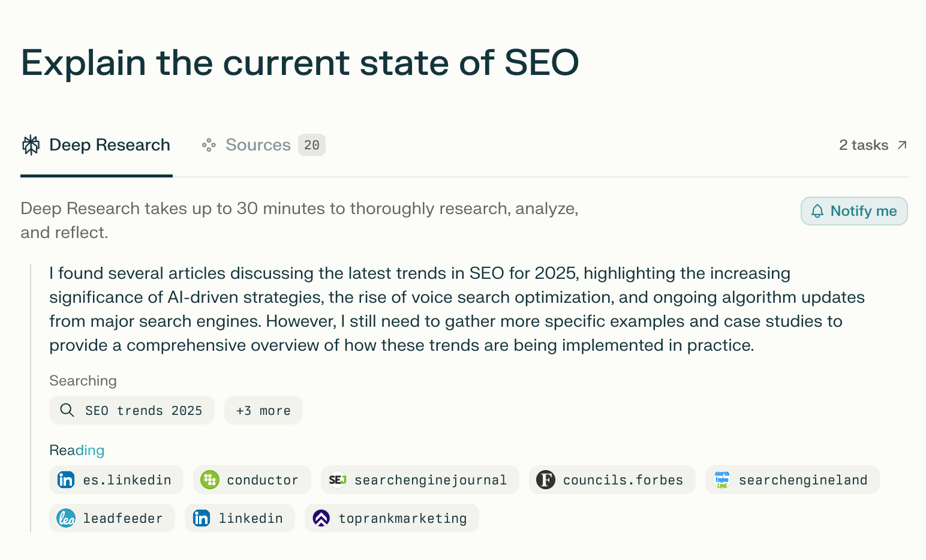The height and width of the screenshot is (560, 926).
Task: Click the Perplexity Deep Research icon
Action: click(31, 145)
